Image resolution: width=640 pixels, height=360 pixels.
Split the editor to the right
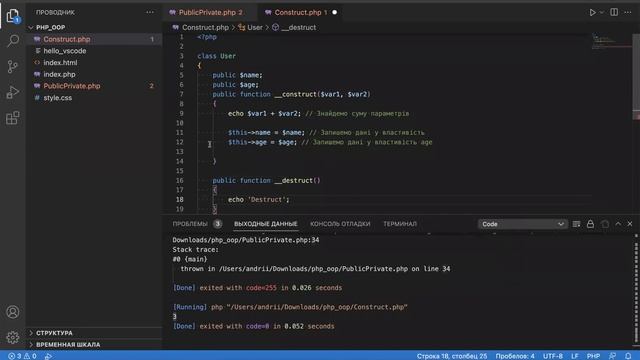[614, 12]
